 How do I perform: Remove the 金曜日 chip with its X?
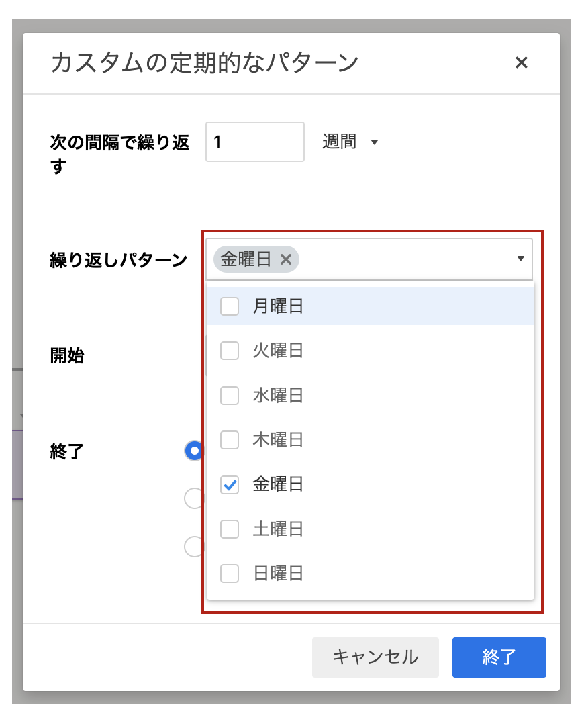[286, 259]
